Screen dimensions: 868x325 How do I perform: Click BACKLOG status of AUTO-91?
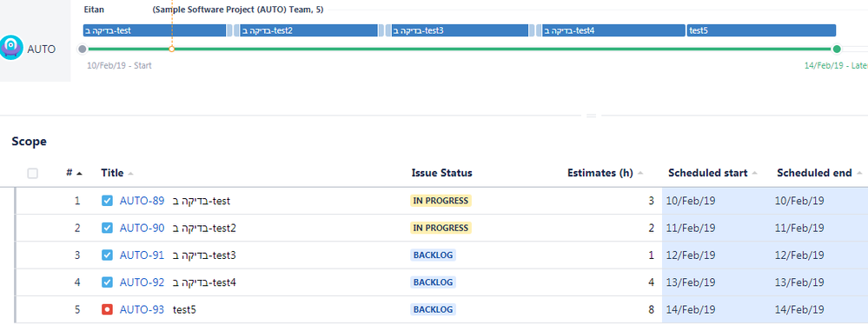click(x=433, y=255)
